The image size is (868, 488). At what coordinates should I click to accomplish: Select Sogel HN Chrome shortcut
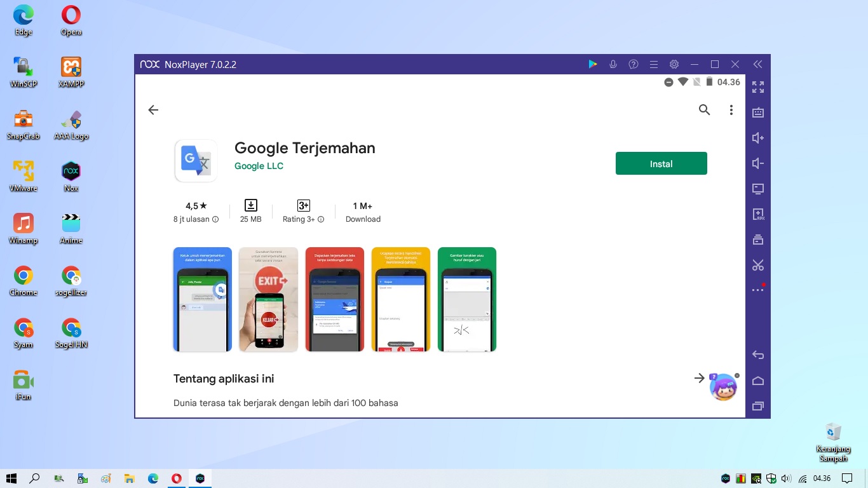71,332
